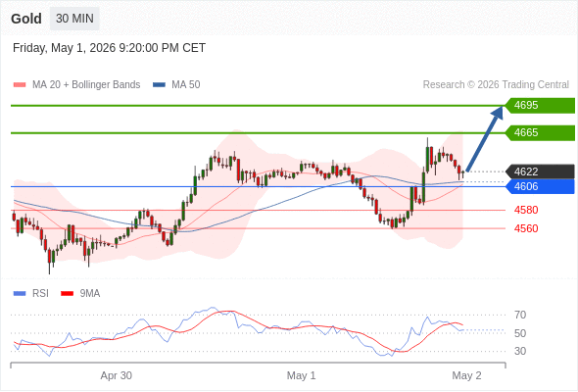Viewport: 578px width, 392px height.
Task: Click the Gold chart title
Action: (x=26, y=19)
